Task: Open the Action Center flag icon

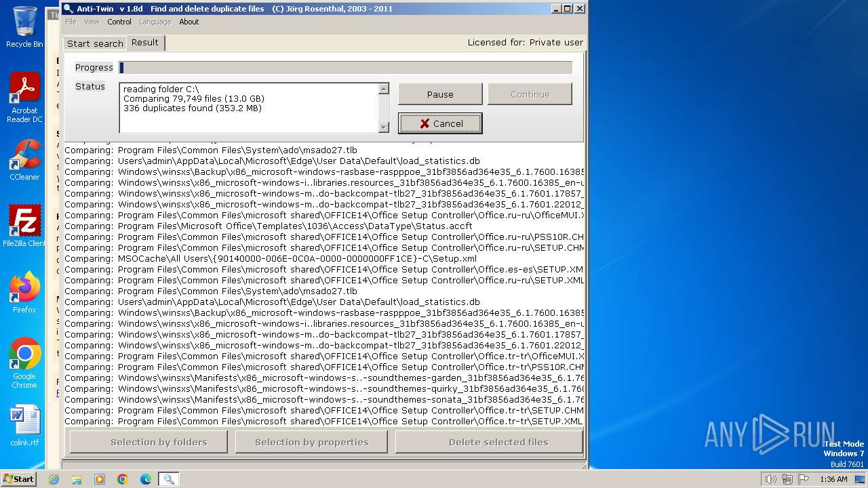Action: 804,479
